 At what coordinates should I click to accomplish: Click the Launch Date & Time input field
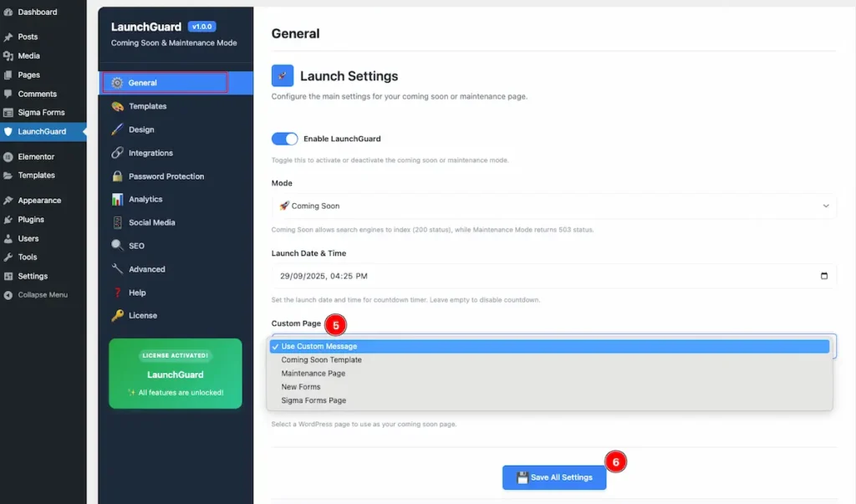[x=553, y=276]
